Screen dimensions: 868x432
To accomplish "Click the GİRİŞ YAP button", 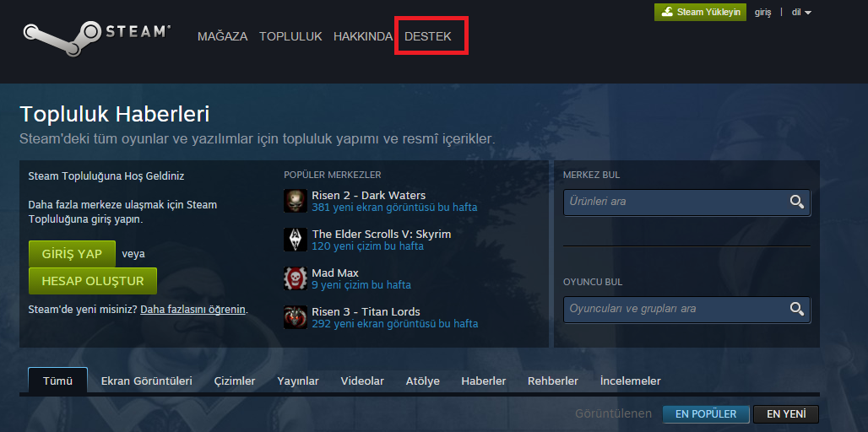I will 72,254.
